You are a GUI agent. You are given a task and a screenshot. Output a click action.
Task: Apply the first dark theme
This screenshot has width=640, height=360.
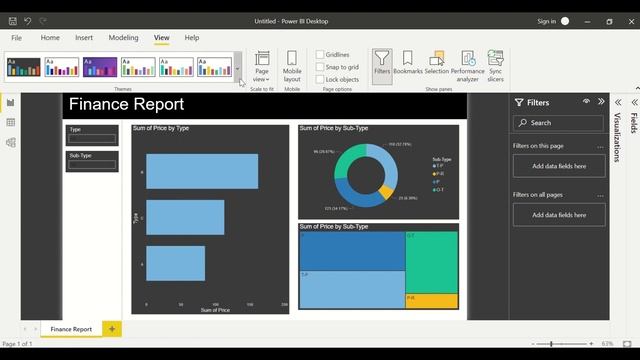coord(24,67)
